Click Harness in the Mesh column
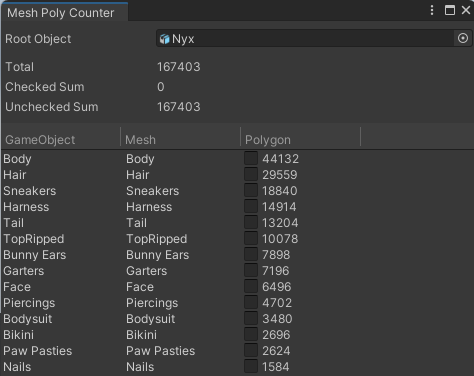Screen dimensions: 474x376 [149, 207]
